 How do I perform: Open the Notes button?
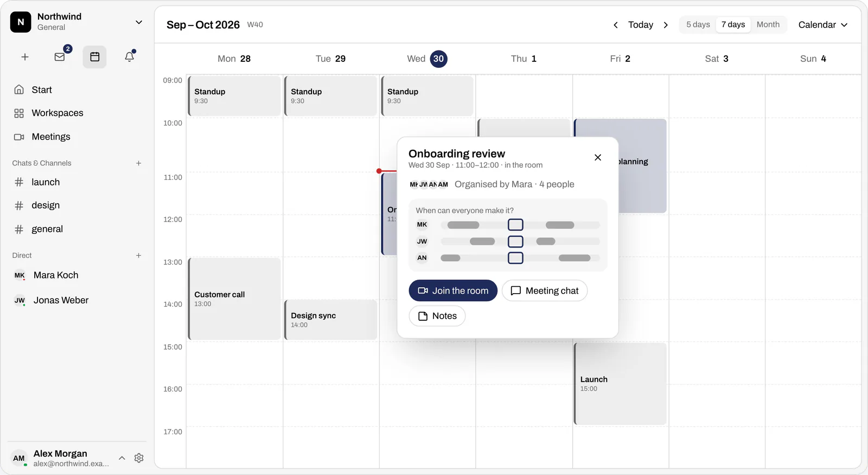click(x=437, y=316)
